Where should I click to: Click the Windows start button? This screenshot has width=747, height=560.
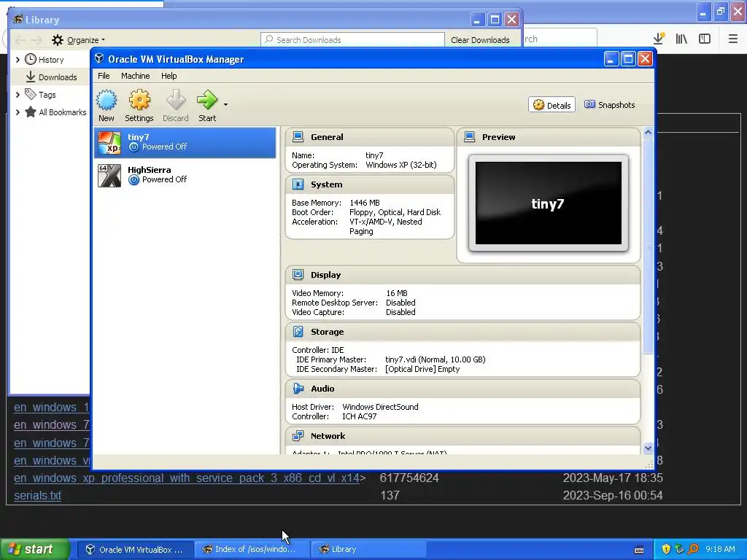click(x=34, y=549)
